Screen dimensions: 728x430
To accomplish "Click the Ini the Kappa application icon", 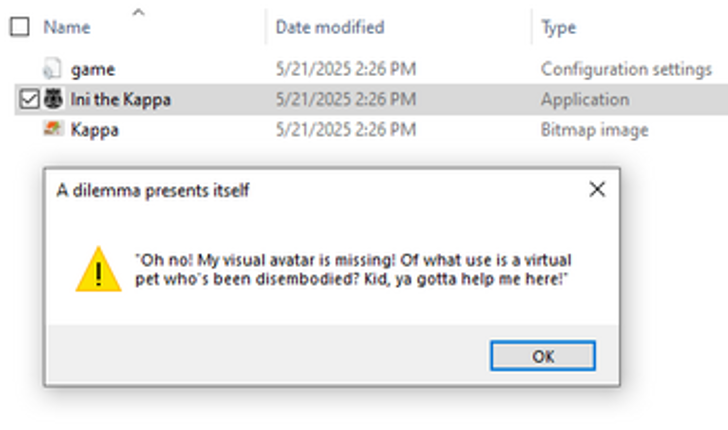I will pos(53,100).
